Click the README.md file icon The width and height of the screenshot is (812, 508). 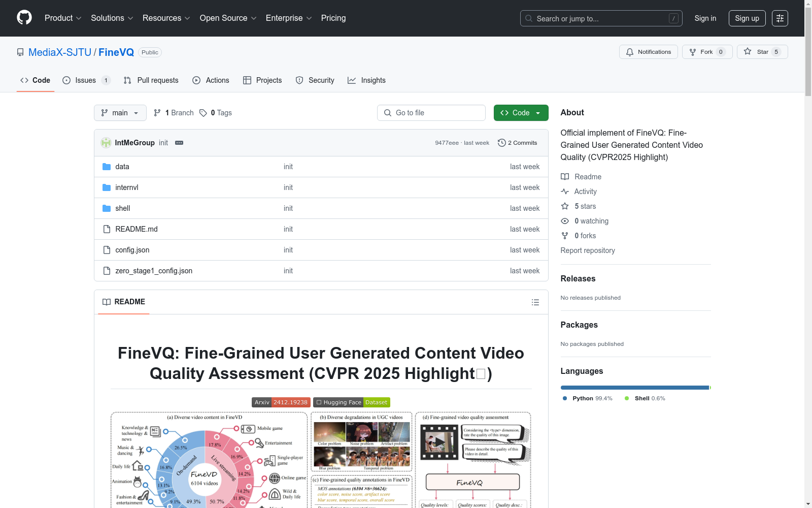pyautogui.click(x=107, y=229)
